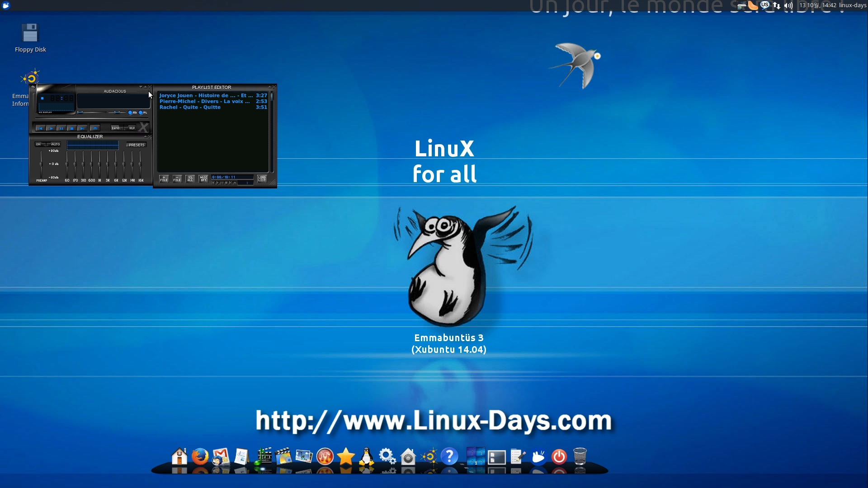
Task: Open the 'MISC OPT.' menu in playlist
Action: [x=203, y=179]
